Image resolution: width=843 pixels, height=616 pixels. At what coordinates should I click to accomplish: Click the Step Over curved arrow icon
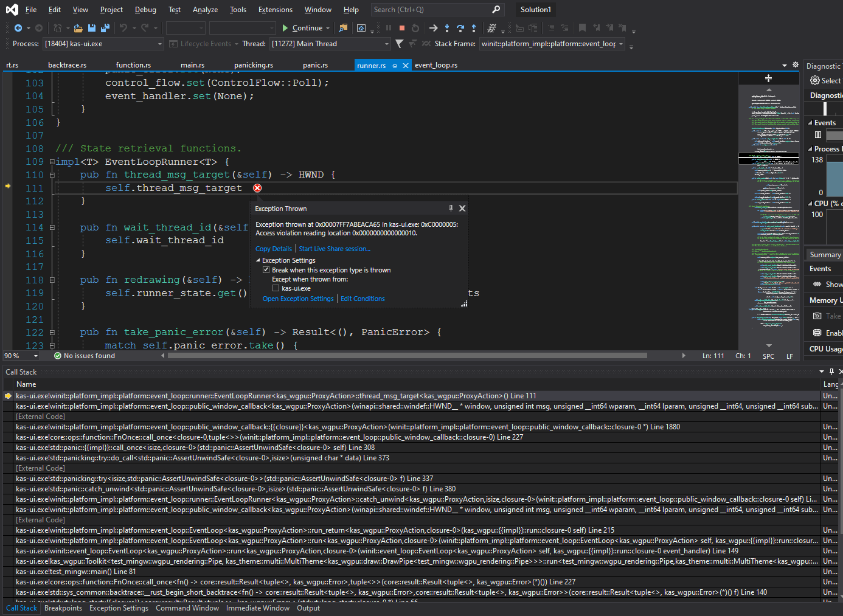click(x=461, y=28)
